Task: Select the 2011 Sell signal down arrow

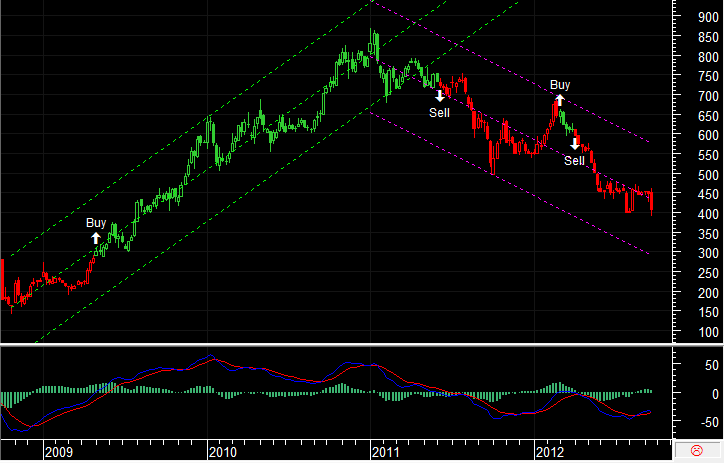Action: [x=440, y=96]
